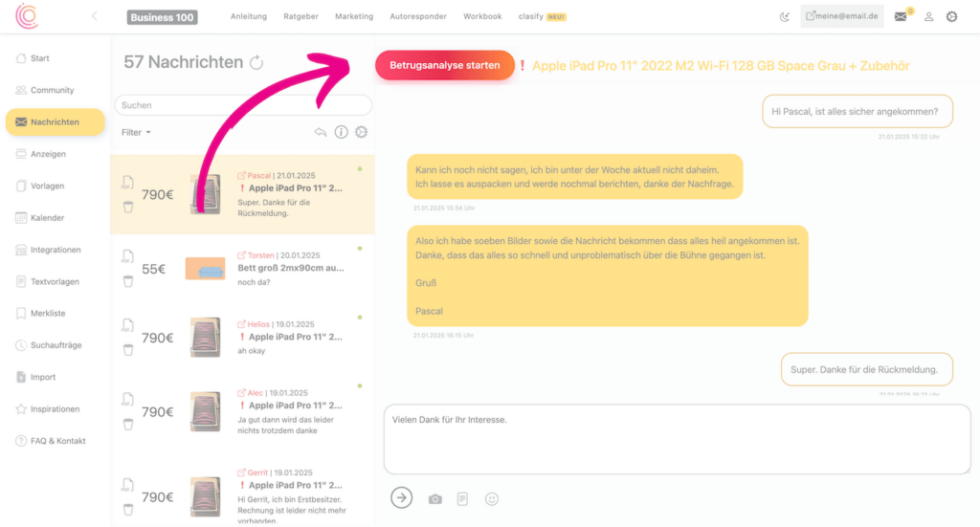Open Textvorlagen in the sidebar
980x527 pixels.
click(55, 281)
